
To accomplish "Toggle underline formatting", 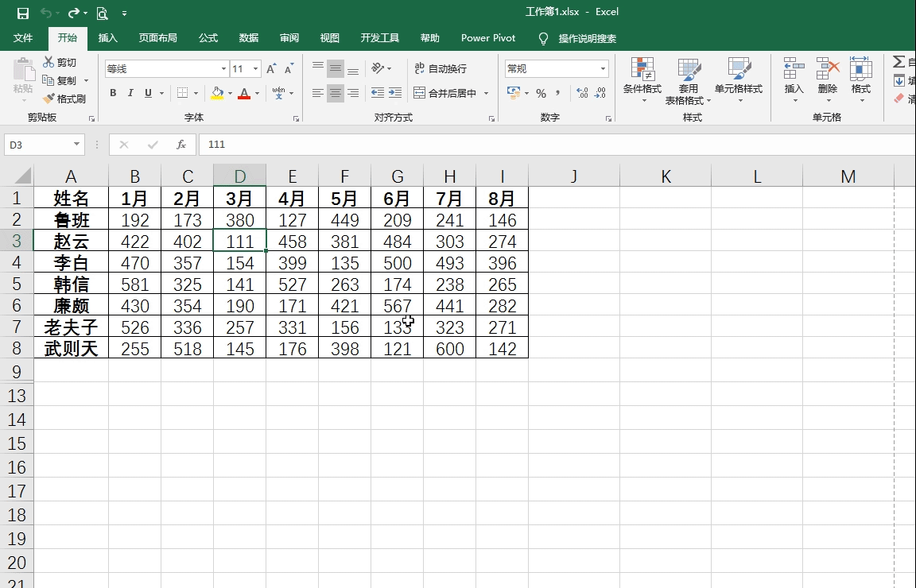I will 149,93.
